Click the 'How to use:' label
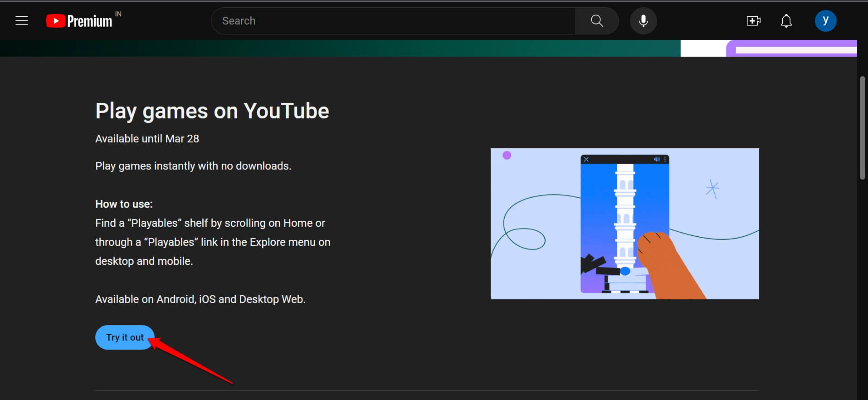 [x=124, y=204]
